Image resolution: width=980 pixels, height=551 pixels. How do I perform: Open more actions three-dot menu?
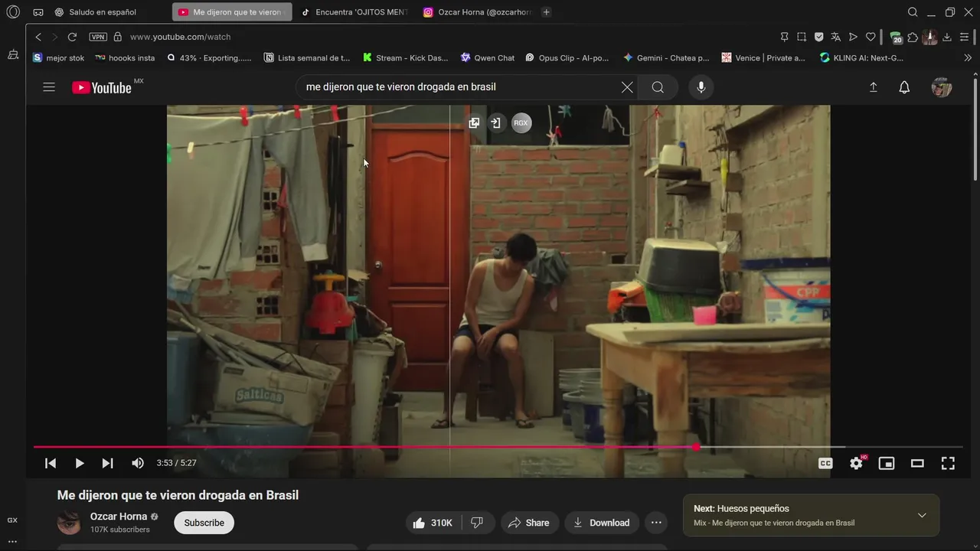point(656,523)
